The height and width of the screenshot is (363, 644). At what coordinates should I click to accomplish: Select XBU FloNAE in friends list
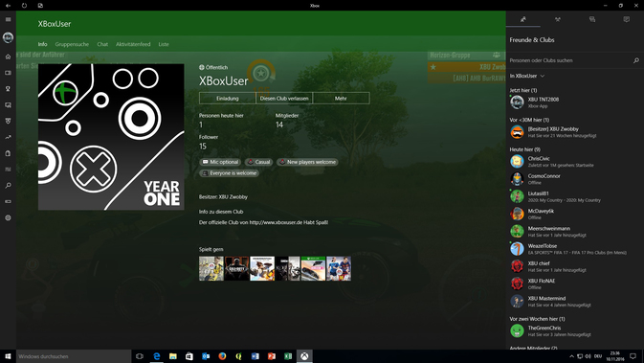point(574,284)
